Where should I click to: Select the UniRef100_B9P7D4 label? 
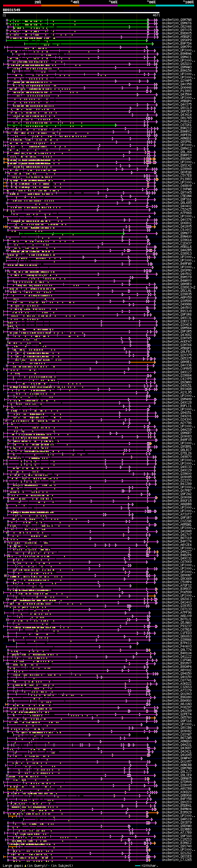[177, 43]
